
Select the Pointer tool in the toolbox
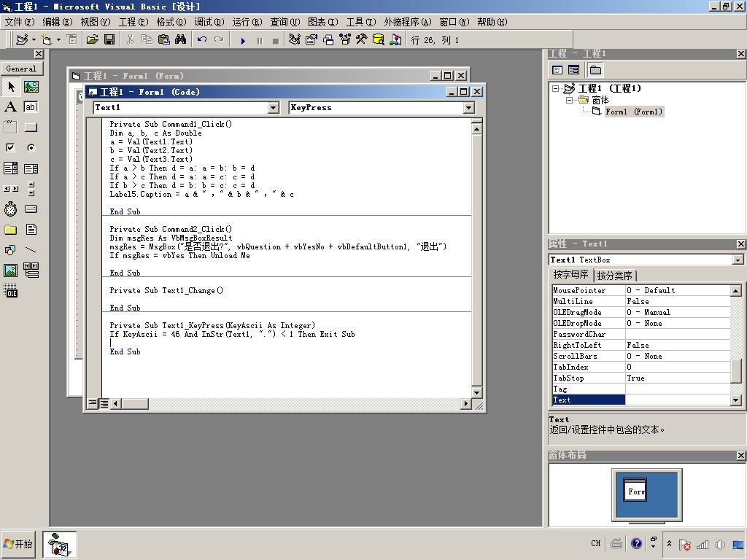point(10,87)
